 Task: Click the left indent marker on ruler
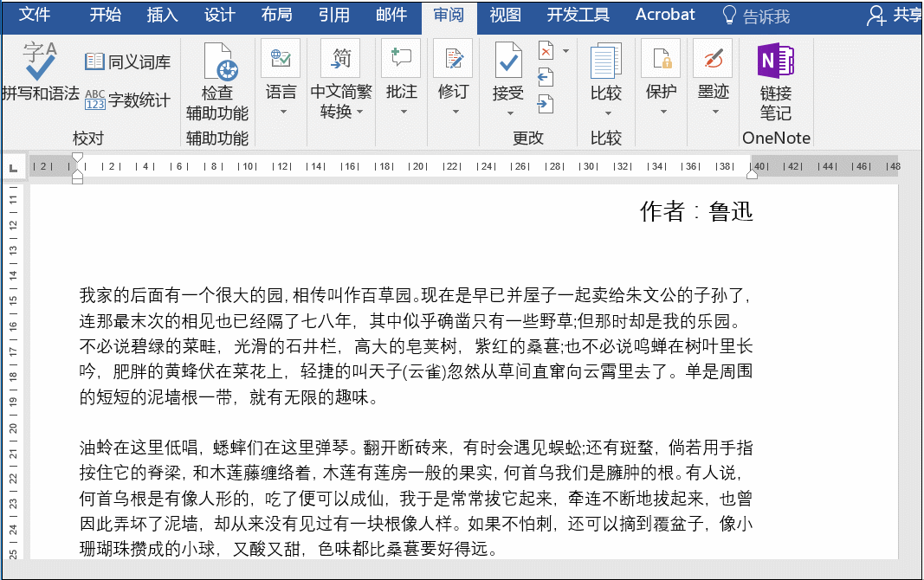tap(77, 177)
